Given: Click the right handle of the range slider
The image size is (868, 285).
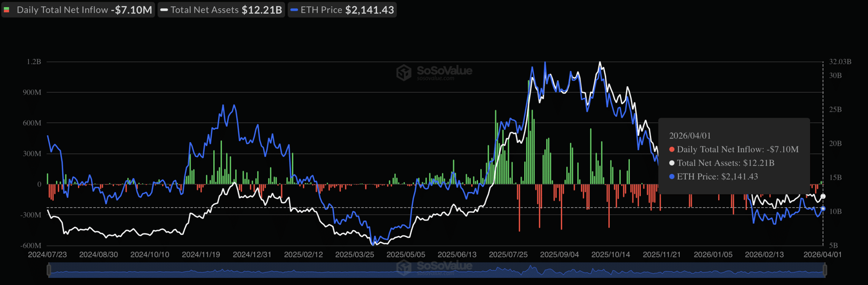Looking at the screenshot, I should pos(825,270).
